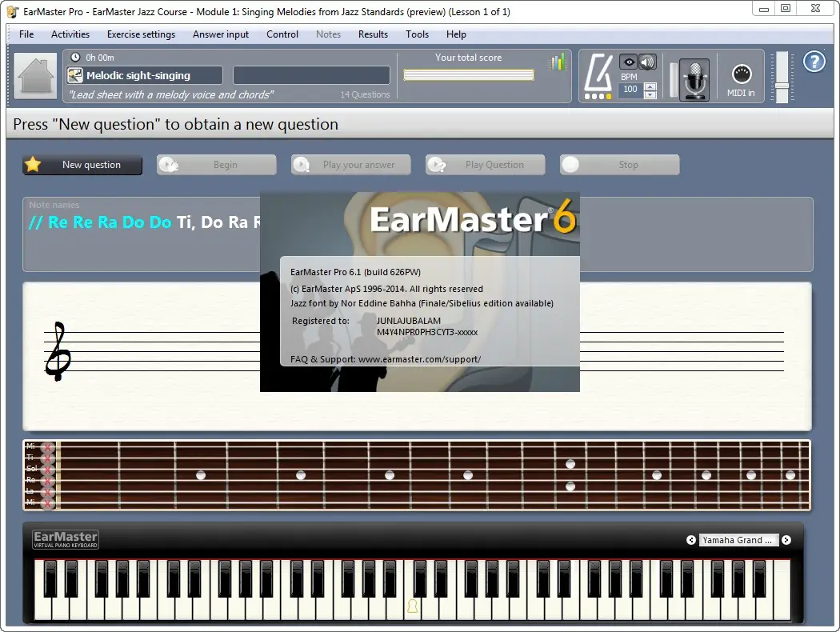Click the EarMaster app icon in title bar
The image size is (840, 632).
pyautogui.click(x=12, y=12)
